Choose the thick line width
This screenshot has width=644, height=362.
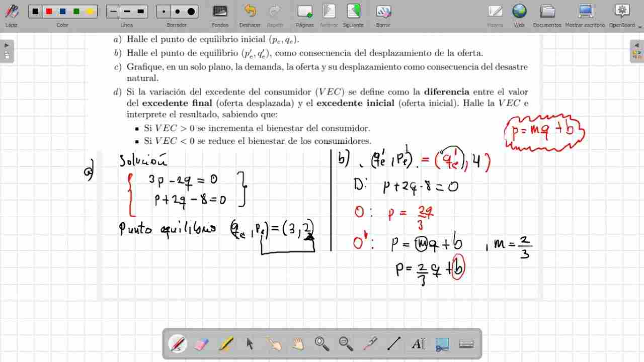(x=140, y=12)
